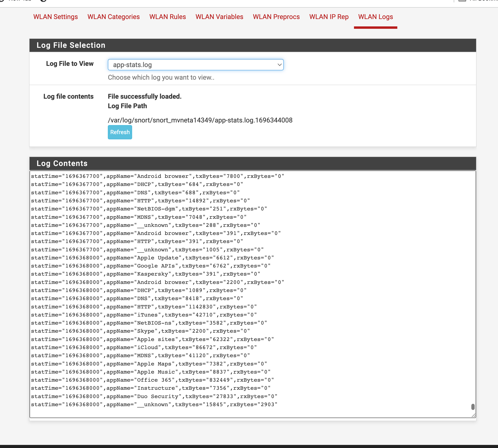This screenshot has width=498, height=448.
Task: Click the dropdown chevron beside app-stats.log
Action: point(279,65)
